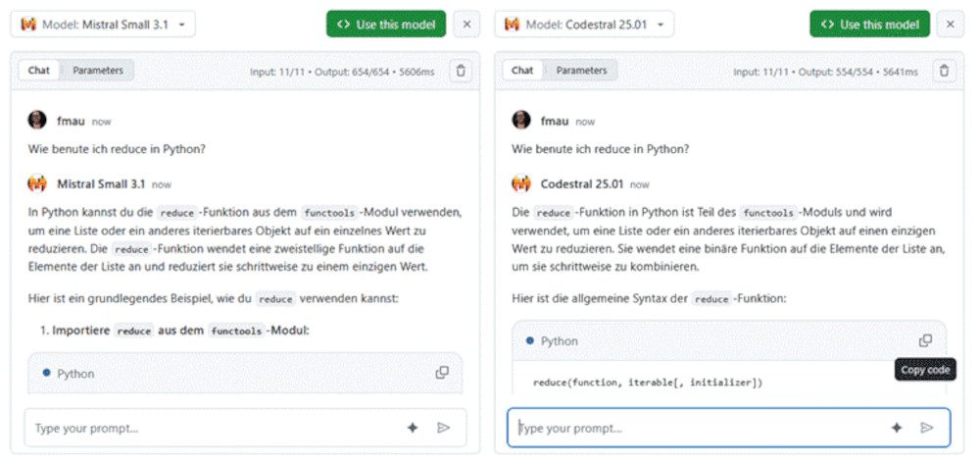Delete the Mistral Small 3.1 chat history
The image size is (980, 465).
coord(461,71)
